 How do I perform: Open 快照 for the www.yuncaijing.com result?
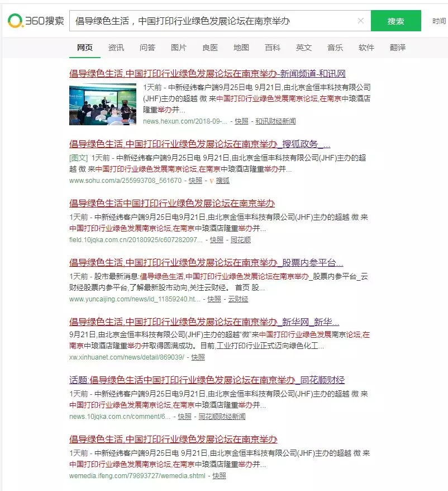215,299
